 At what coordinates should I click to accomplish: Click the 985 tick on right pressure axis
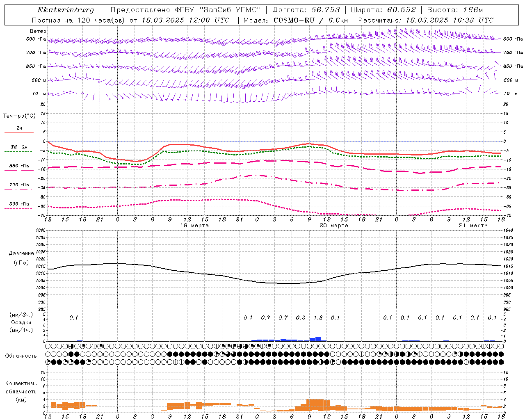(x=508, y=309)
